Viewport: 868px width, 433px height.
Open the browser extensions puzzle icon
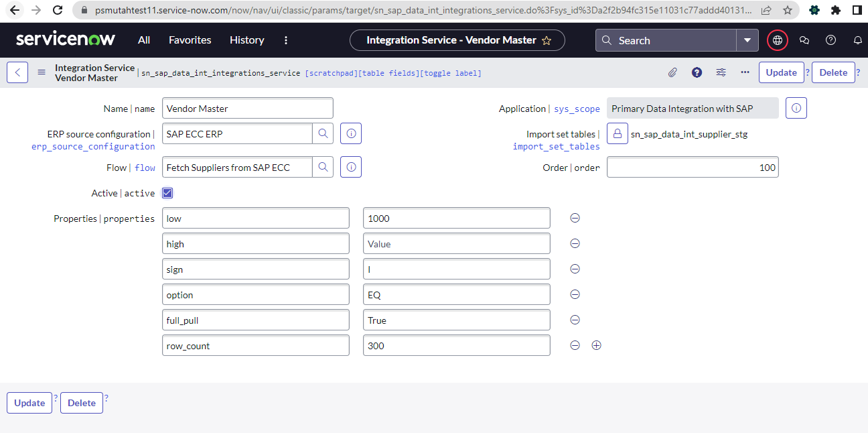click(836, 11)
